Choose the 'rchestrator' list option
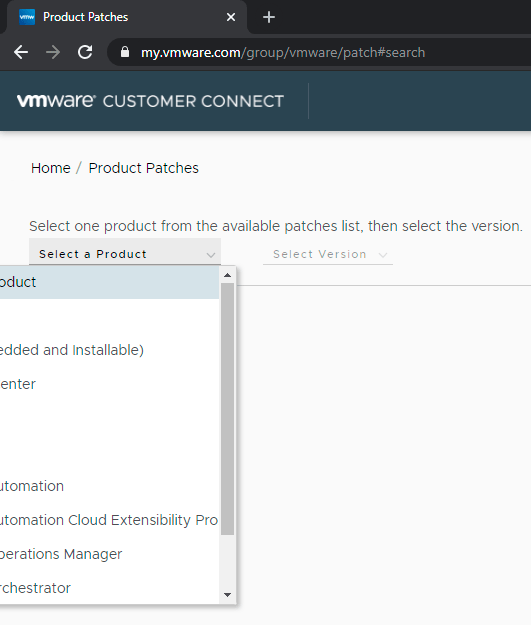Image resolution: width=531 pixels, height=625 pixels. 109,588
